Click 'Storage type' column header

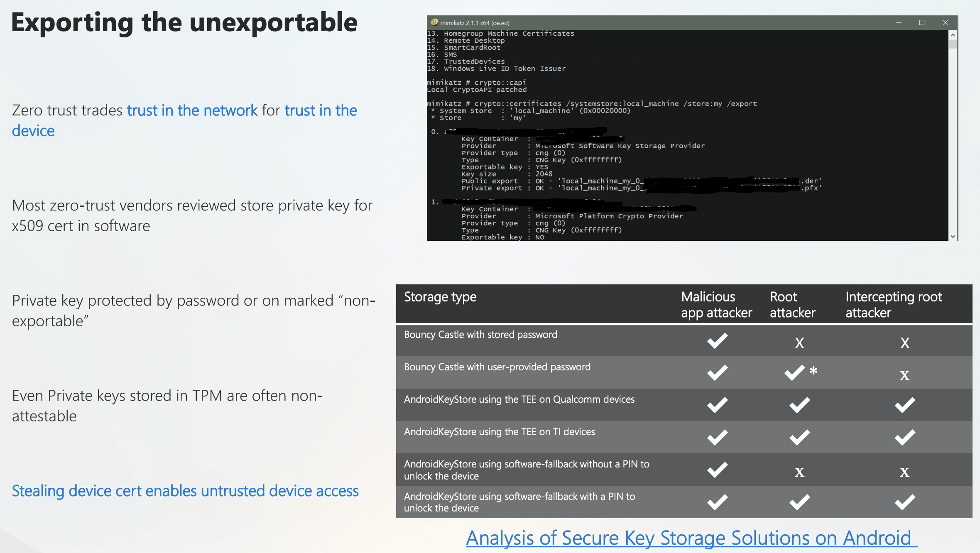click(x=440, y=297)
